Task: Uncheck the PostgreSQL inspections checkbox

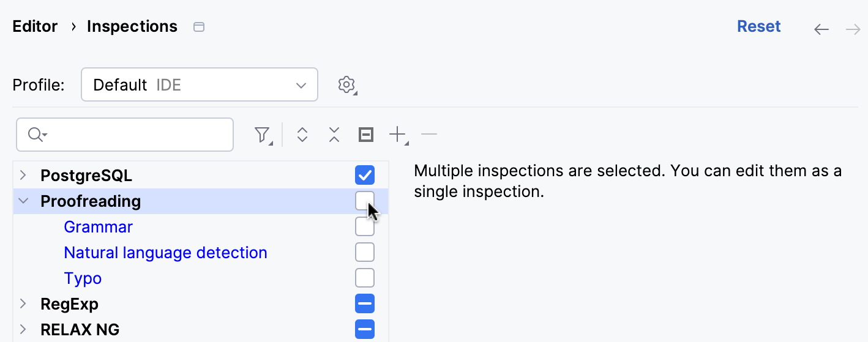Action: click(365, 176)
